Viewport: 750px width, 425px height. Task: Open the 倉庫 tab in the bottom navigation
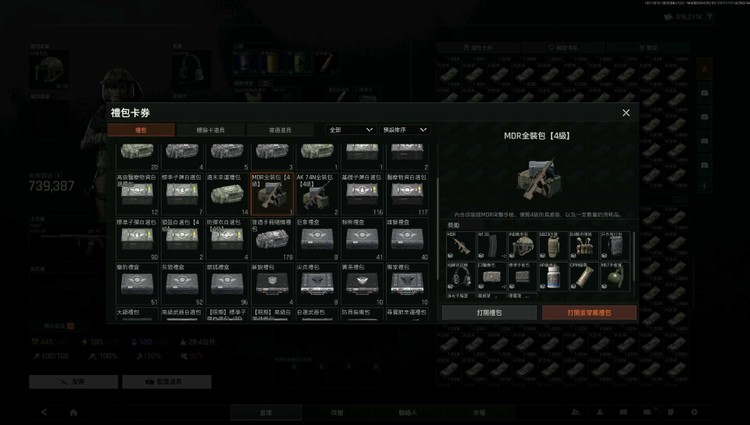coord(266,413)
